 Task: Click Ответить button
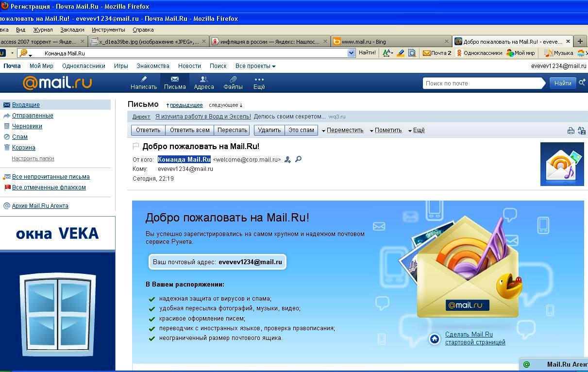(x=148, y=130)
